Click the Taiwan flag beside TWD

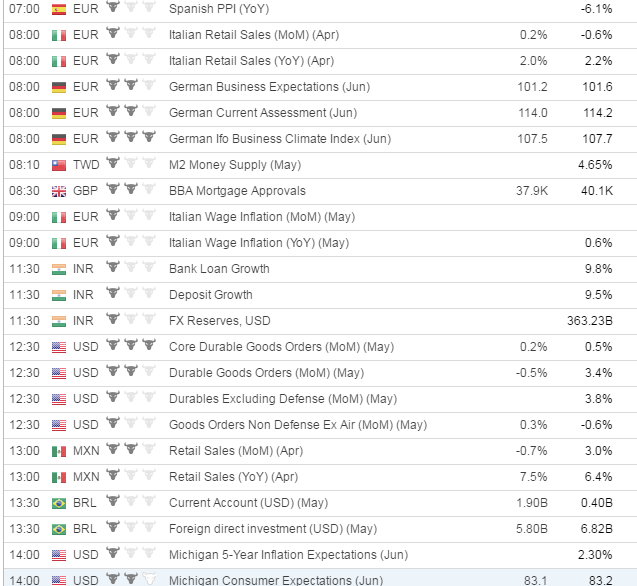[59, 165]
